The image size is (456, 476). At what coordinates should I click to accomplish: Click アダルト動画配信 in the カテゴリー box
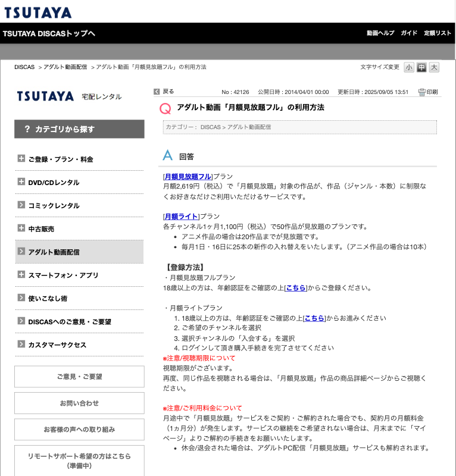pos(249,127)
